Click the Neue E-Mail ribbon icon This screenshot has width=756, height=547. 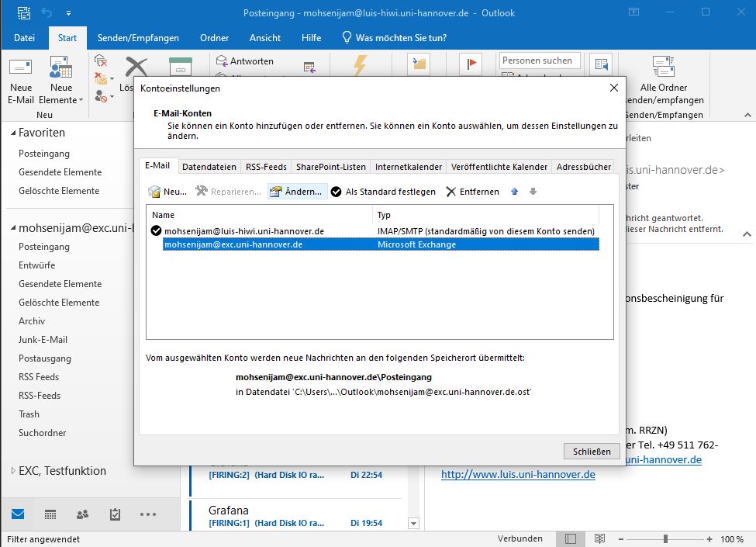[21, 68]
